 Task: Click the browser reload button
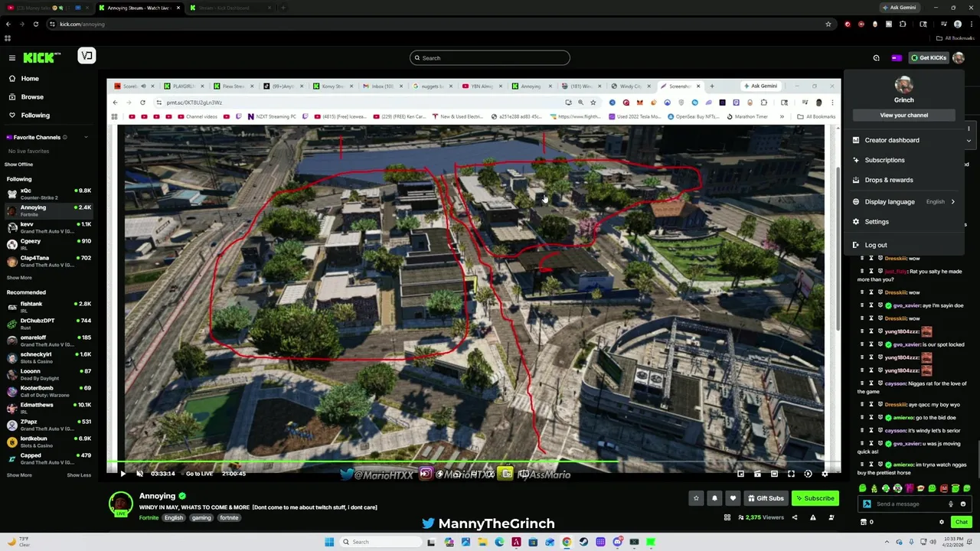pos(35,24)
